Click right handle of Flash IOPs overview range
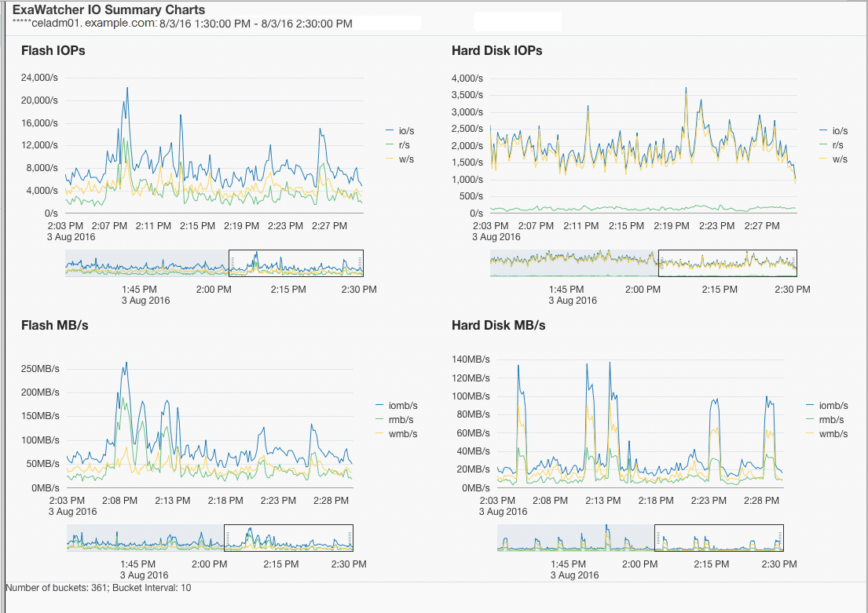868x613 pixels. click(361, 264)
